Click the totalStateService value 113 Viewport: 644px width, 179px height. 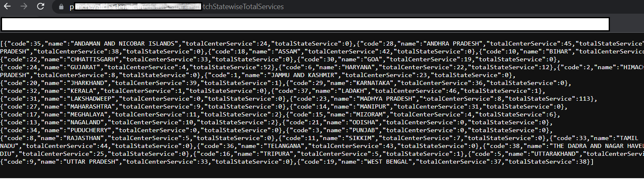click(x=584, y=99)
